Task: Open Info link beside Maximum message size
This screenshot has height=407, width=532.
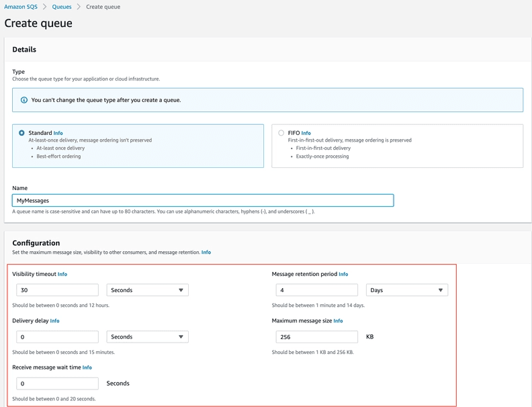Action: click(x=338, y=321)
